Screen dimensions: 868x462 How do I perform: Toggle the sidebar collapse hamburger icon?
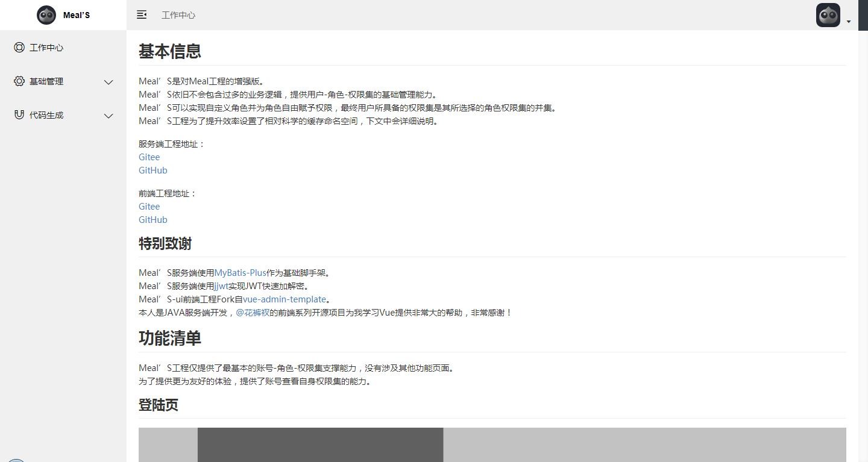[x=142, y=14]
